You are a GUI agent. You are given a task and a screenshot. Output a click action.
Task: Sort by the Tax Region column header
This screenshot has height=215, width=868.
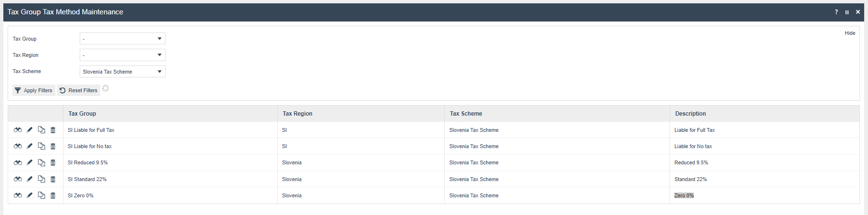click(297, 114)
